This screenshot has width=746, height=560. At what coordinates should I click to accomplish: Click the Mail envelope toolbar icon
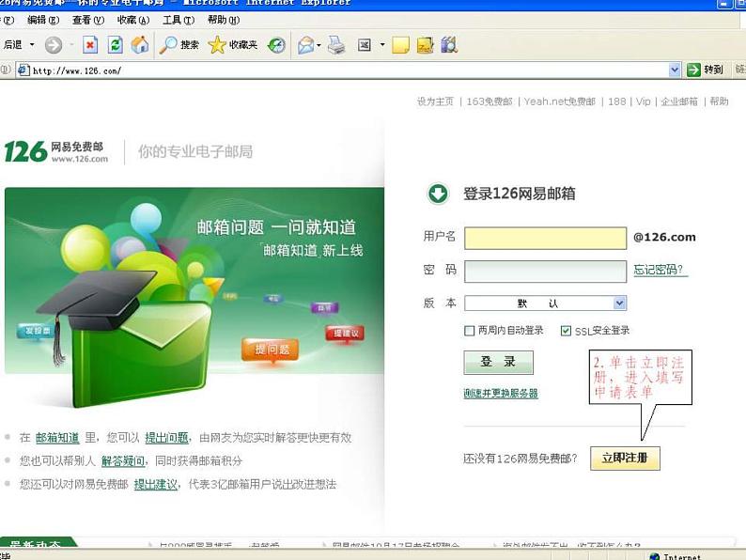pos(306,45)
